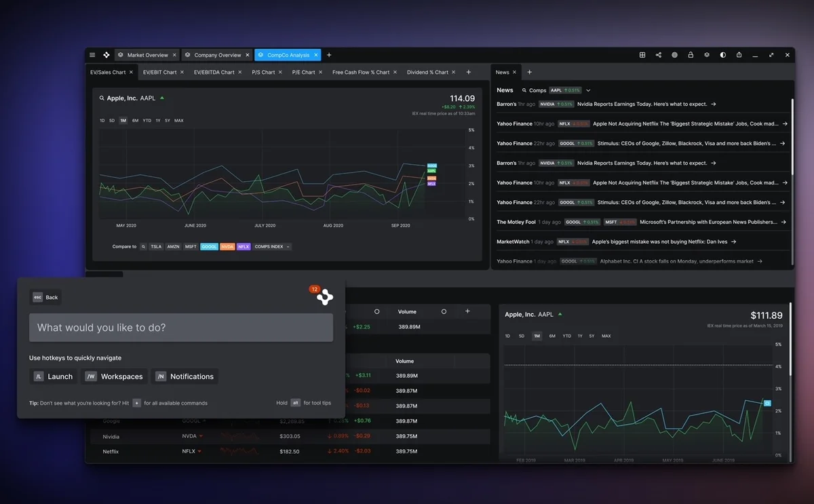Click the hamburger menu icon top left
This screenshot has width=814, height=504.
tap(92, 54)
